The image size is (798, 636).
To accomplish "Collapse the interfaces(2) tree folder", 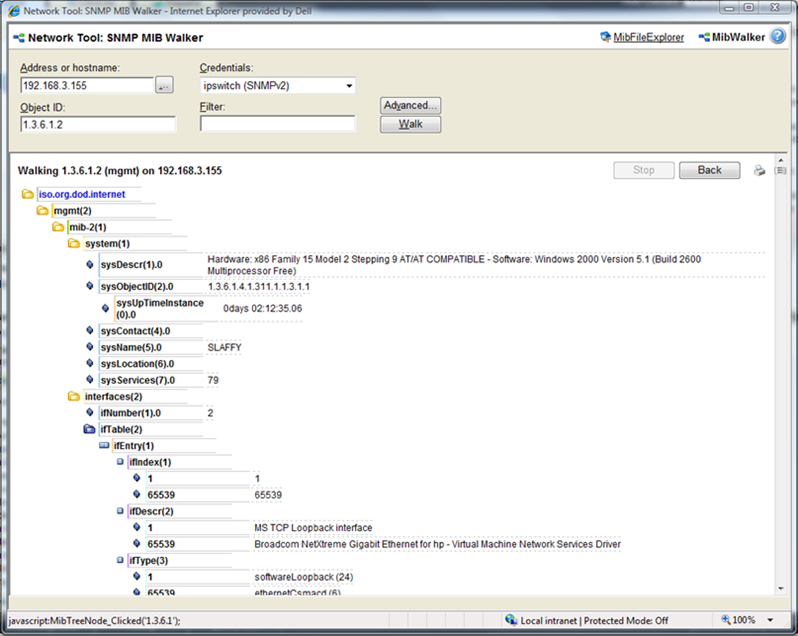I will (74, 396).
